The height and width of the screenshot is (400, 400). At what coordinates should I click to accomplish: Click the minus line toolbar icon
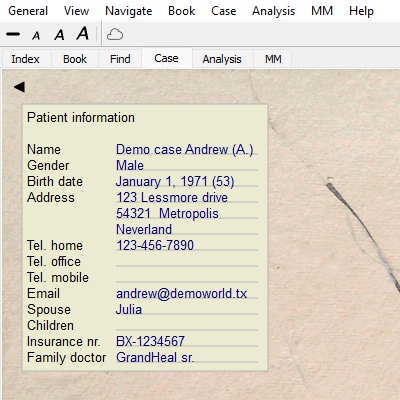click(x=13, y=34)
